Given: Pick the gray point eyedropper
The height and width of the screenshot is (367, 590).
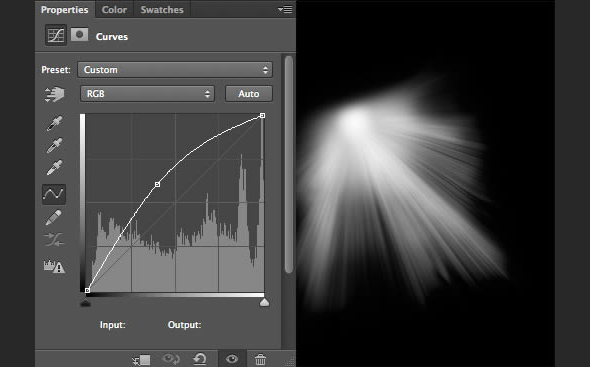Looking at the screenshot, I should (x=54, y=145).
